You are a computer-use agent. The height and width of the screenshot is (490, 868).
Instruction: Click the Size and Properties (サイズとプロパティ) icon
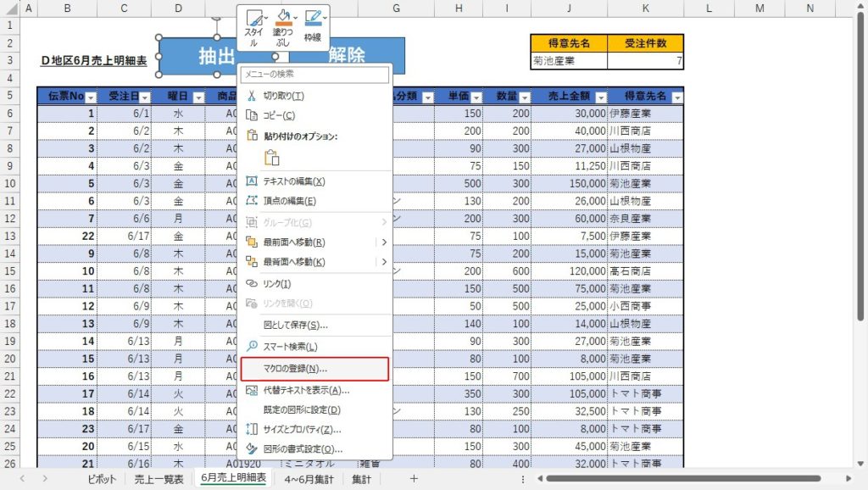pyautogui.click(x=251, y=430)
